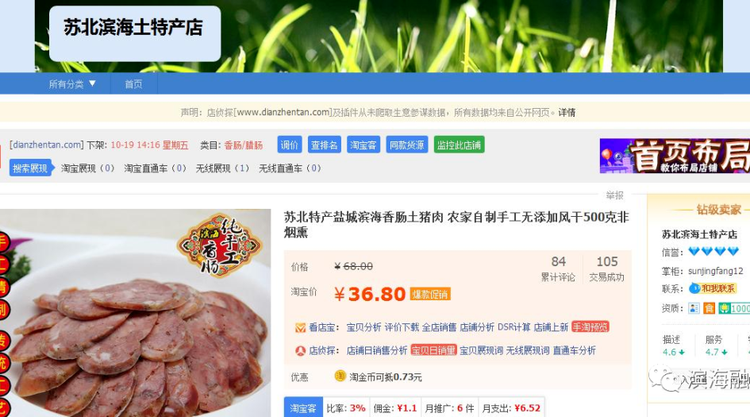Click the blue diamond credit rating icons
This screenshot has height=417, width=750.
713,251
